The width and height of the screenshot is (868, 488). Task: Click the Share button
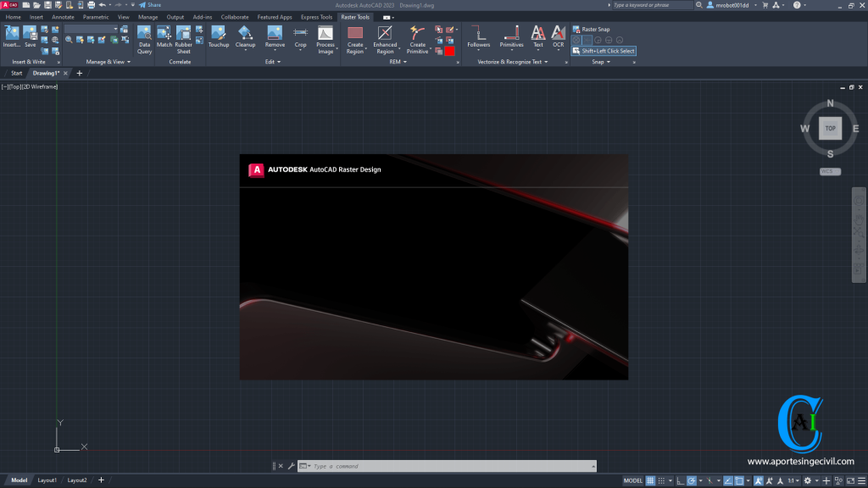pyautogui.click(x=150, y=5)
